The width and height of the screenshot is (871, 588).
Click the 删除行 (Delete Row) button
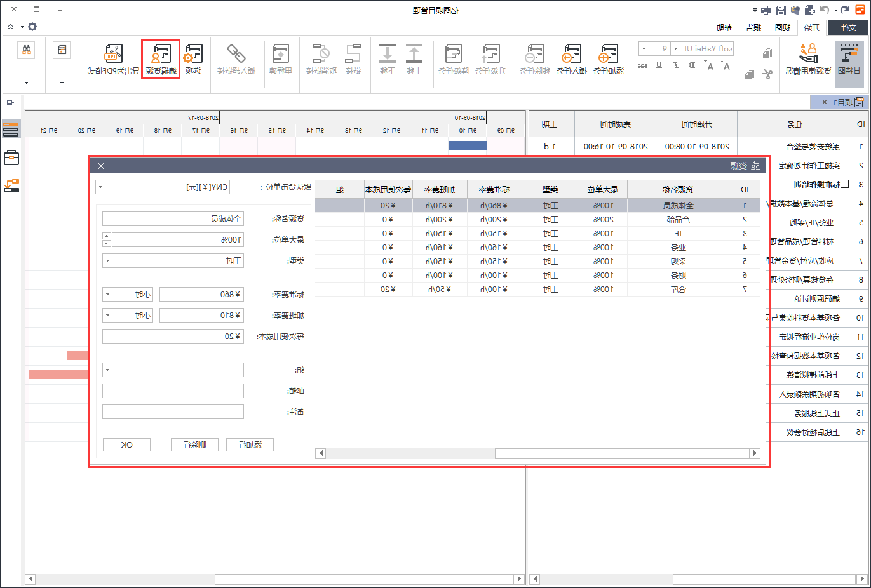(194, 445)
